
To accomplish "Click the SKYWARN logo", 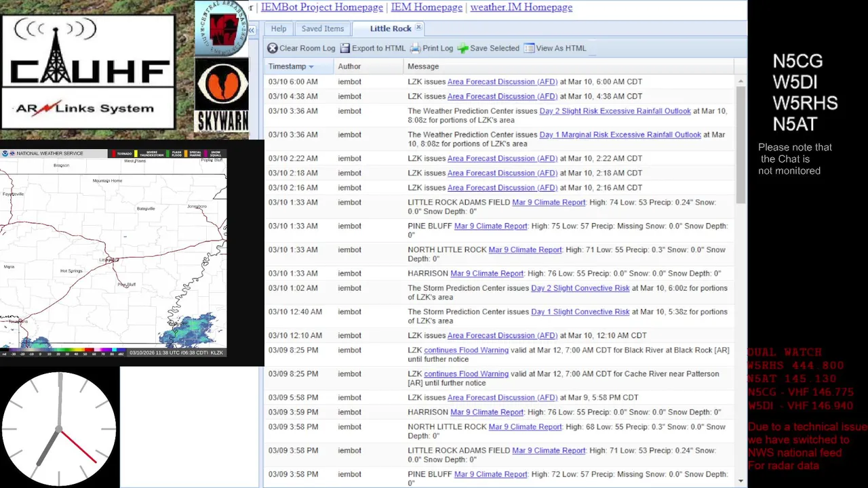I will (222, 95).
